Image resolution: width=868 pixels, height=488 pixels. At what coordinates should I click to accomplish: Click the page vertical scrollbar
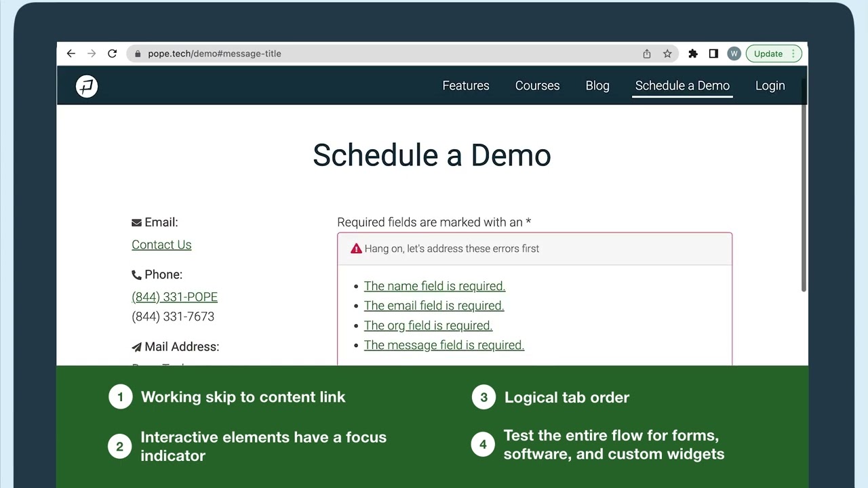pos(804,185)
